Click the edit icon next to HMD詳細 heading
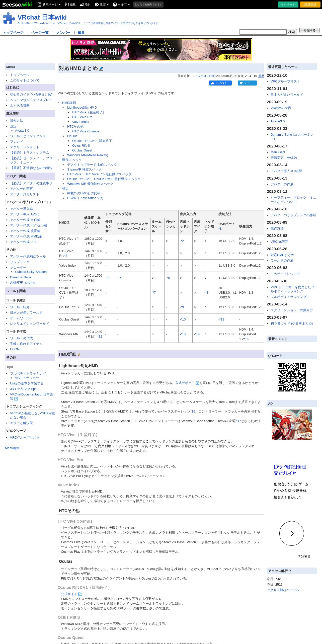322x644 pixels. (79, 355)
